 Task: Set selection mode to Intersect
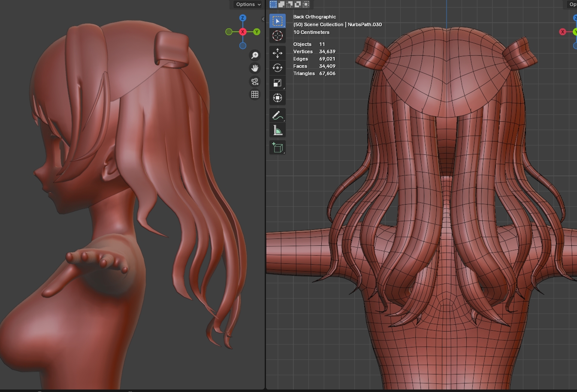306,4
